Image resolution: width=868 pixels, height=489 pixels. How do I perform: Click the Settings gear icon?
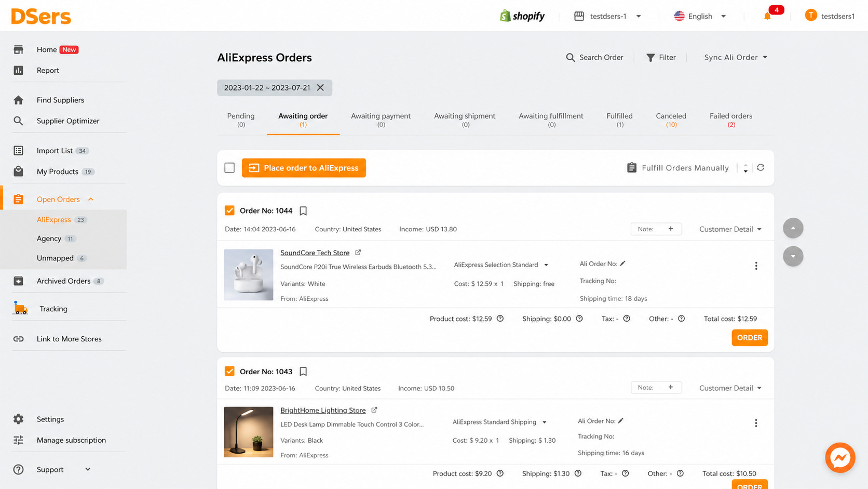[18, 419]
